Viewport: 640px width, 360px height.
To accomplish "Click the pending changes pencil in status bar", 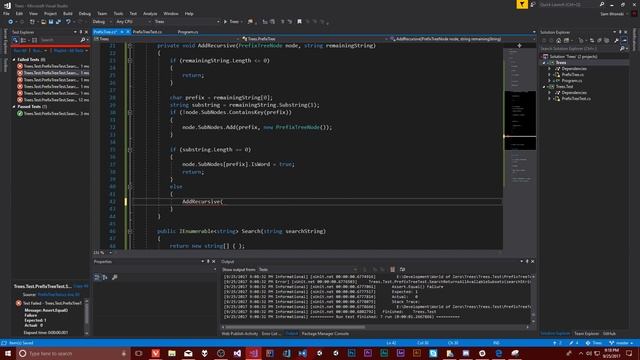I will (x=573, y=343).
